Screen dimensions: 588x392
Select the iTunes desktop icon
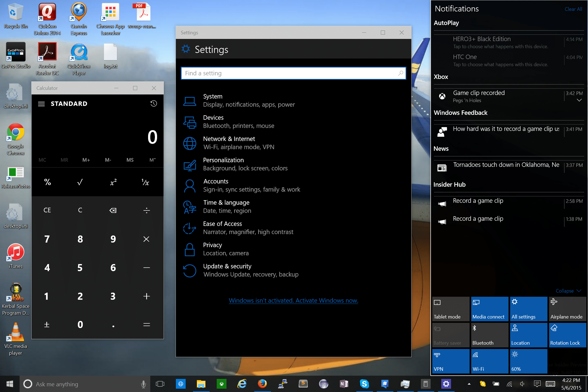(16, 256)
